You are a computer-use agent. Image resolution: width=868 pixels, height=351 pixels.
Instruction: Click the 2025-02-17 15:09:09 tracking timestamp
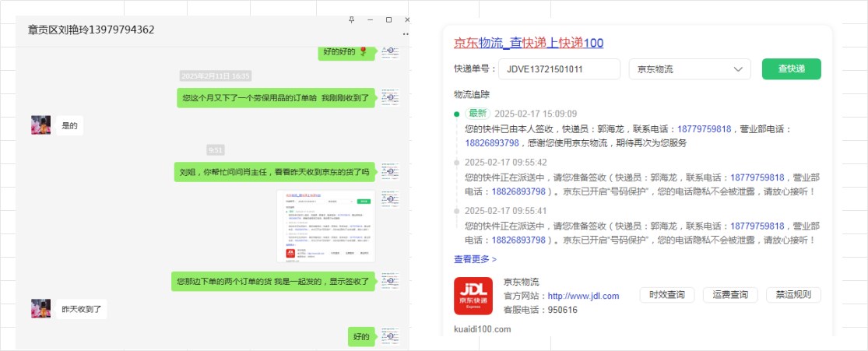pyautogui.click(x=536, y=114)
